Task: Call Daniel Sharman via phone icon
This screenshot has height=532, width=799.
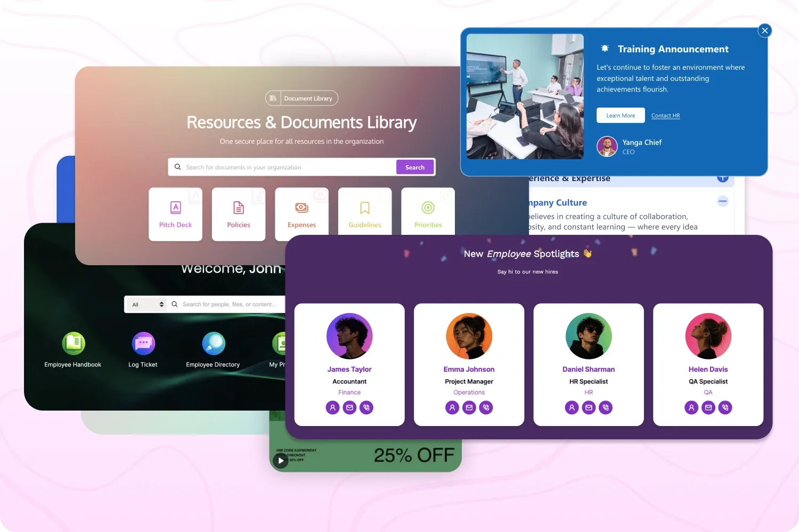Action: click(x=606, y=407)
